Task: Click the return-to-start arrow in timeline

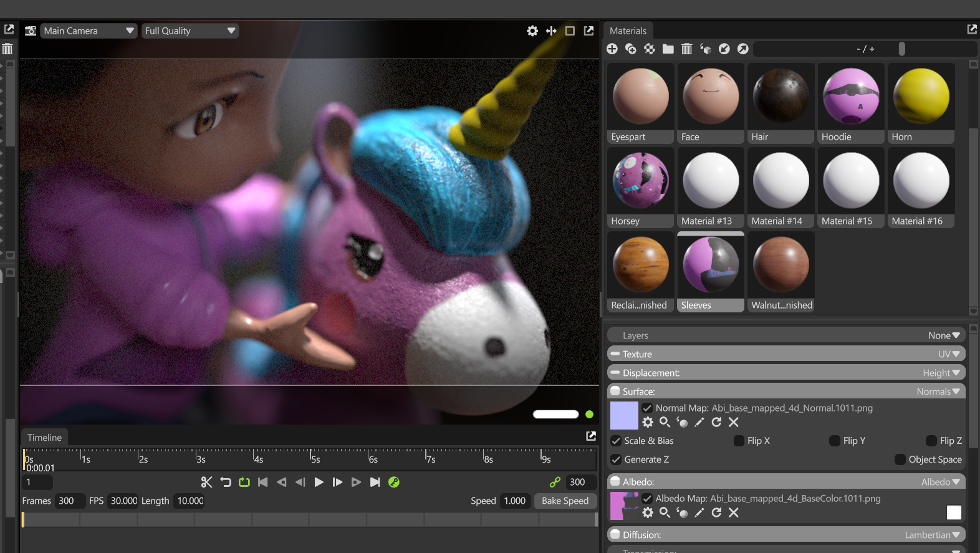Action: pyautogui.click(x=226, y=482)
